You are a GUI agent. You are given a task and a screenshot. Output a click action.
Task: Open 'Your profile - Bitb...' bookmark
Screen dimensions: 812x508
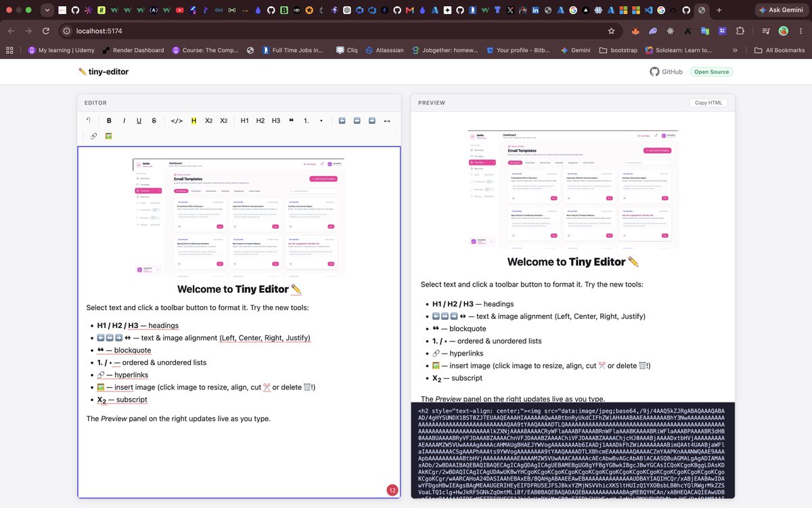pos(518,50)
